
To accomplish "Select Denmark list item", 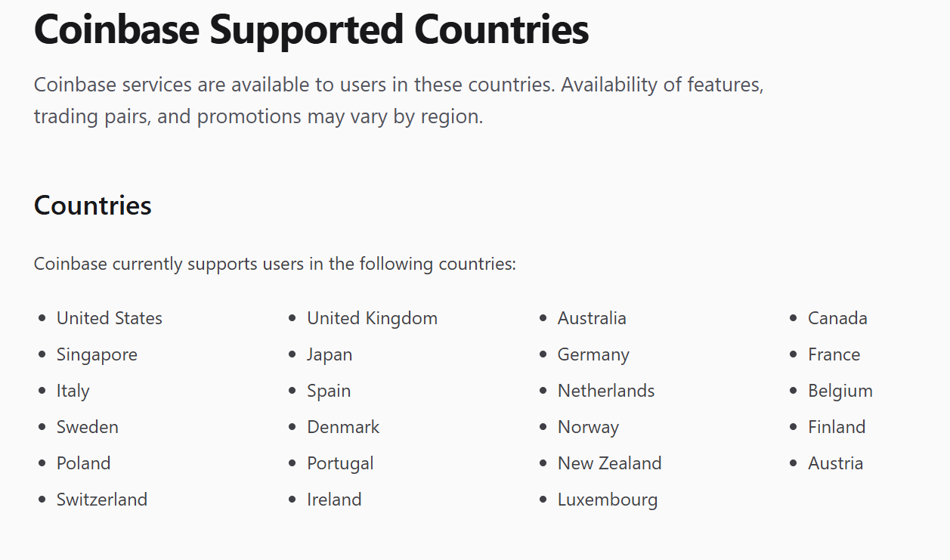I will tap(343, 427).
